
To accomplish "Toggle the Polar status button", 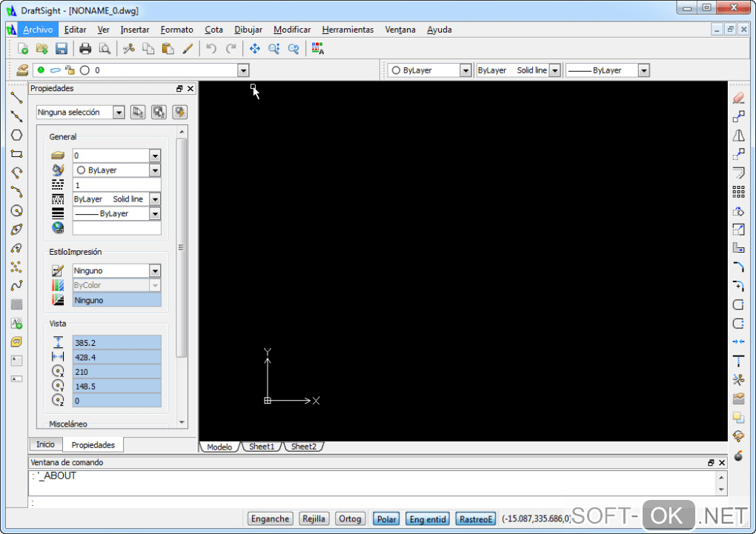I will pos(386,518).
